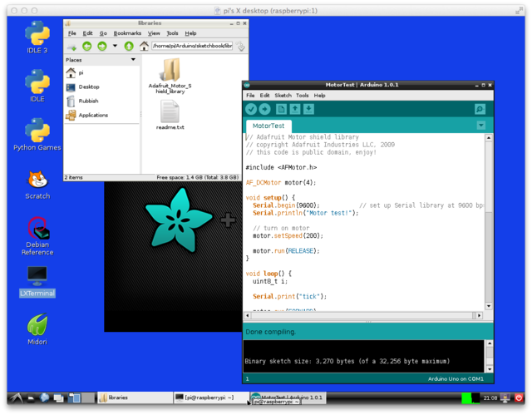The height and width of the screenshot is (415, 532).
Task: Click the Open sketch up-arrow icon
Action: [x=296, y=109]
